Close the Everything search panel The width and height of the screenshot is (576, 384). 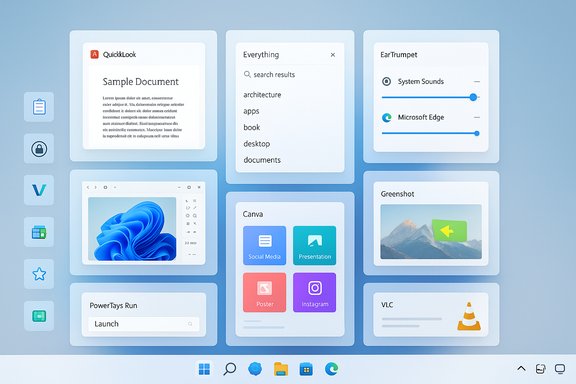pos(333,55)
